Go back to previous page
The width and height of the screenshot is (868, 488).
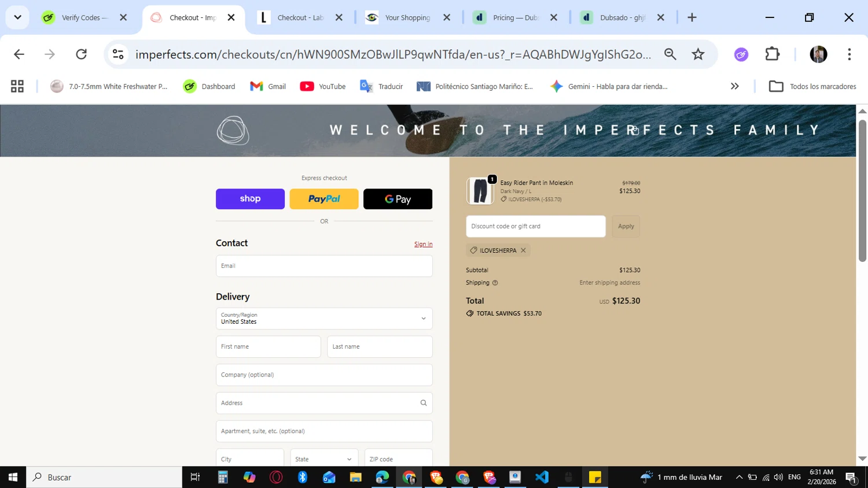19,54
